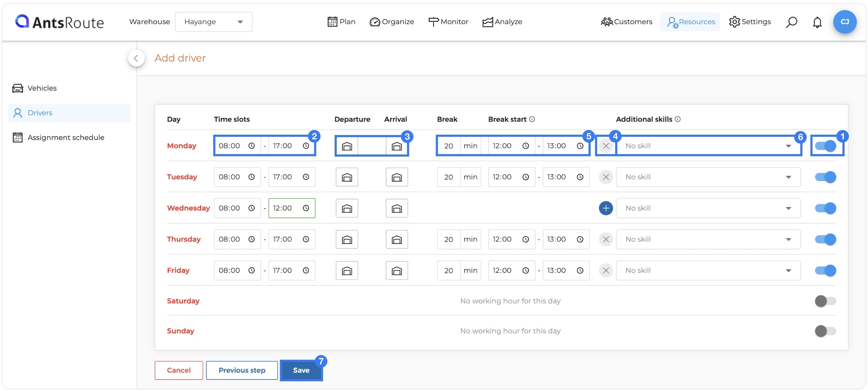The height and width of the screenshot is (391, 868).
Task: Click Thursday arrival warehouse icon
Action: coord(397,239)
